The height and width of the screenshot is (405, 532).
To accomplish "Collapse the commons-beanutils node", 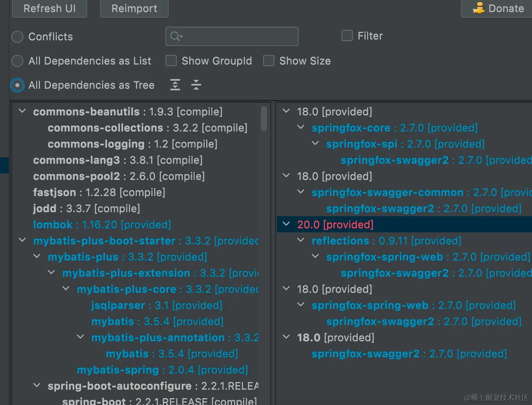I will pyautogui.click(x=22, y=111).
